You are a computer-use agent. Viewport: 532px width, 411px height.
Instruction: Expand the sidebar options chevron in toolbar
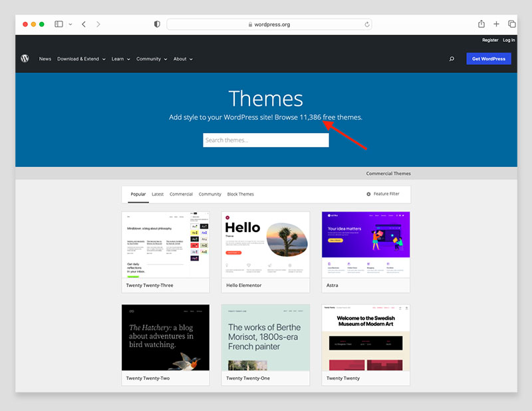(x=70, y=24)
